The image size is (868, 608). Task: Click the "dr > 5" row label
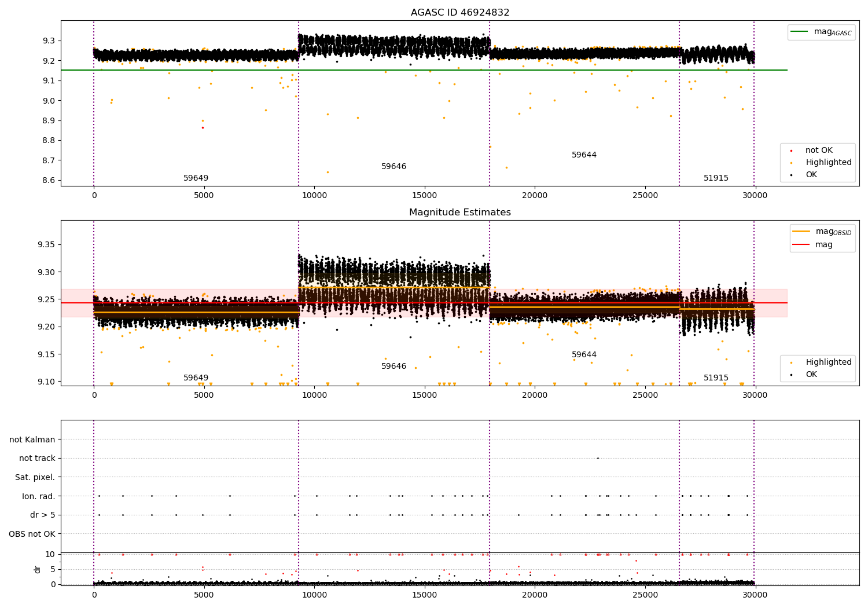(x=43, y=515)
